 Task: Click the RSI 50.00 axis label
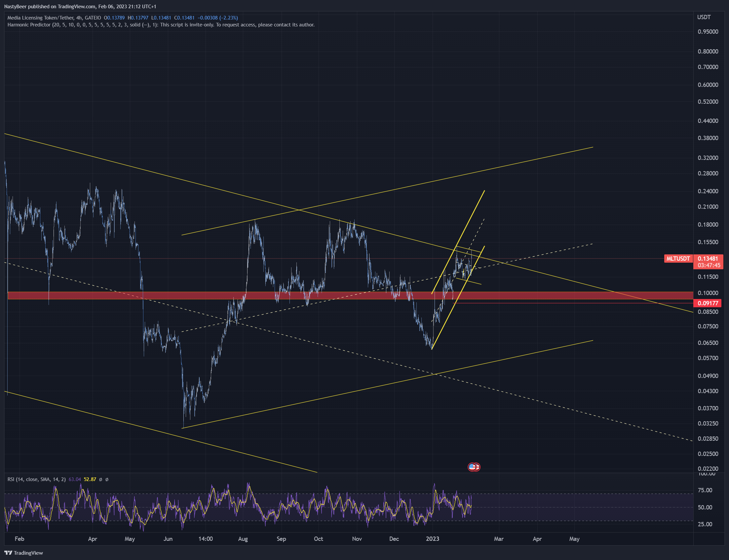tap(705, 507)
